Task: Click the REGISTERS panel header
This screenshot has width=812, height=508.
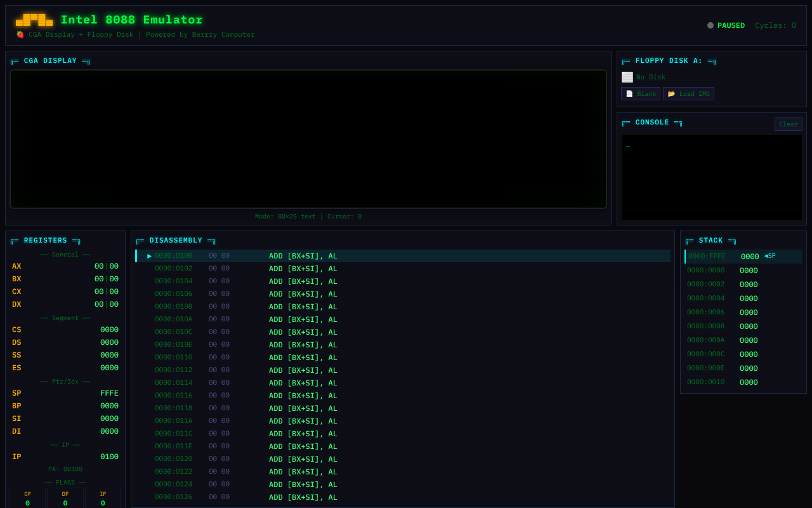Action: click(x=45, y=241)
